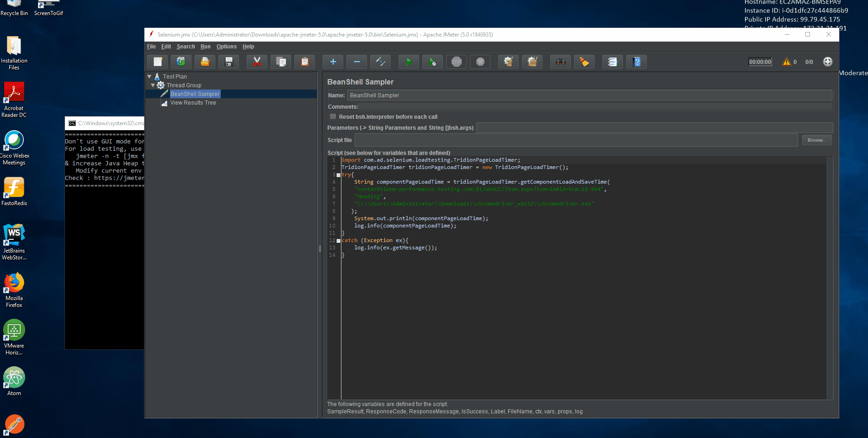Toggle the selected element enabled state
Image resolution: width=868 pixels, height=438 pixels.
[380, 62]
